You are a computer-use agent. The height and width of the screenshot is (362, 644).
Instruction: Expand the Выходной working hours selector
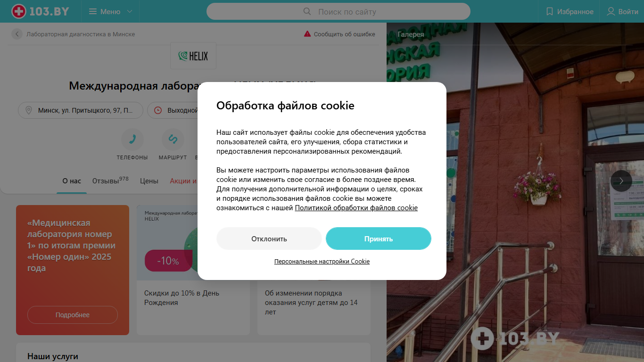173,110
